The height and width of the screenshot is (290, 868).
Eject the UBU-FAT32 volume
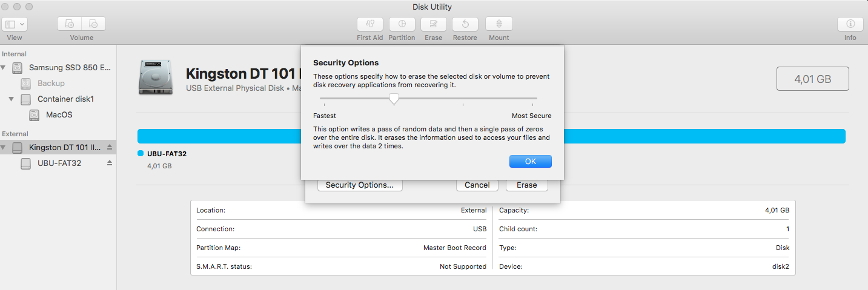pos(110,163)
